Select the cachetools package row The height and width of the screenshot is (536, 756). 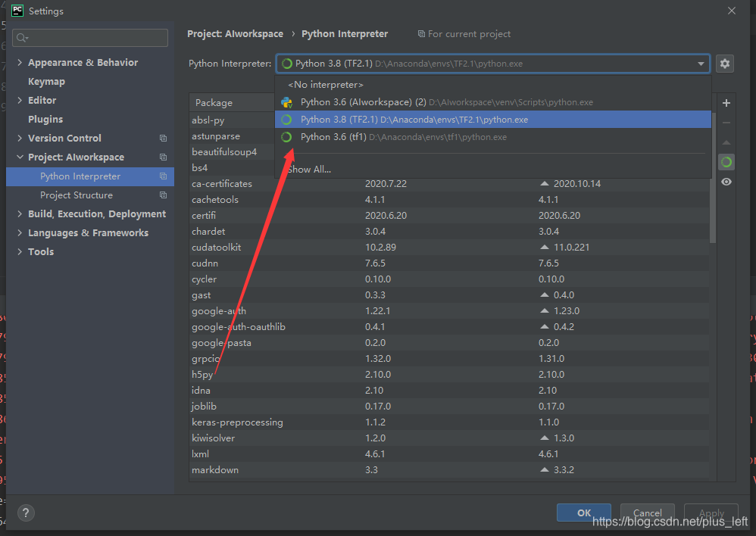(x=449, y=200)
